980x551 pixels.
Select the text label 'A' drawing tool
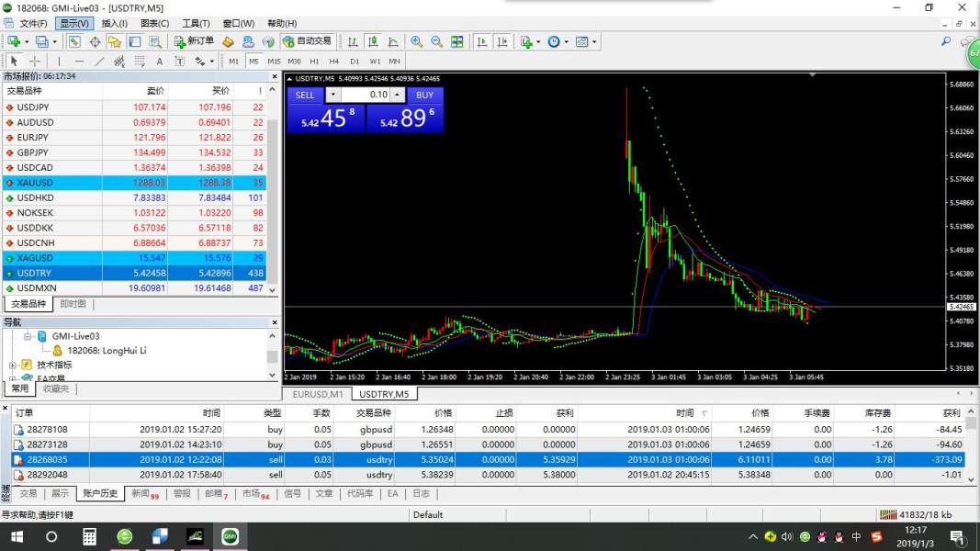159,62
